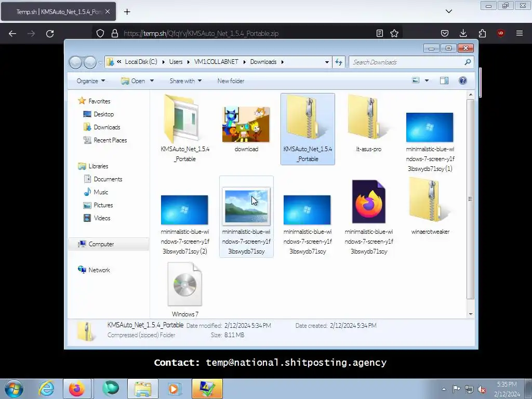532x399 pixels.
Task: Click New folder in Explorer toolbar
Action: [231, 81]
